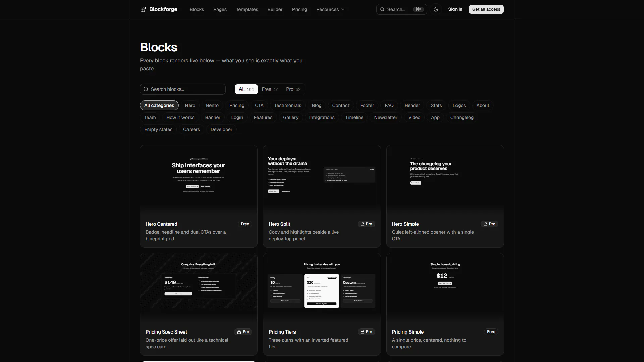Screen dimensions: 644x362
Task: Click the Blockforge logo icon
Action: click(143, 9)
